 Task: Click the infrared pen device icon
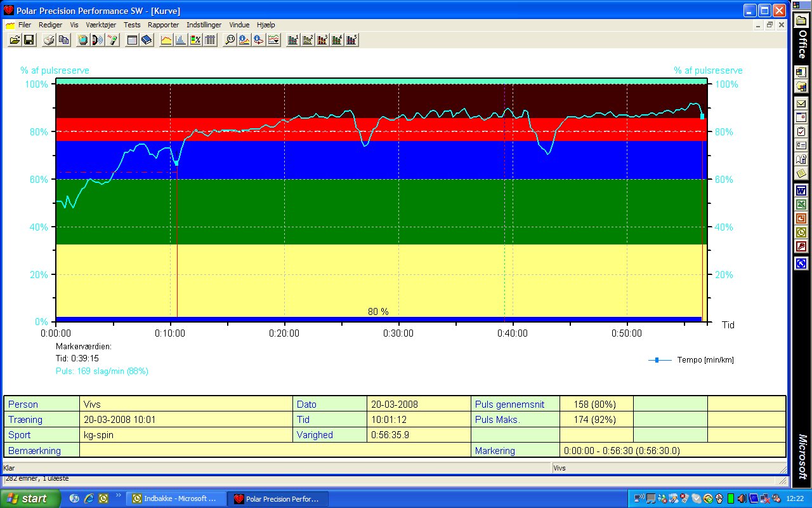112,40
